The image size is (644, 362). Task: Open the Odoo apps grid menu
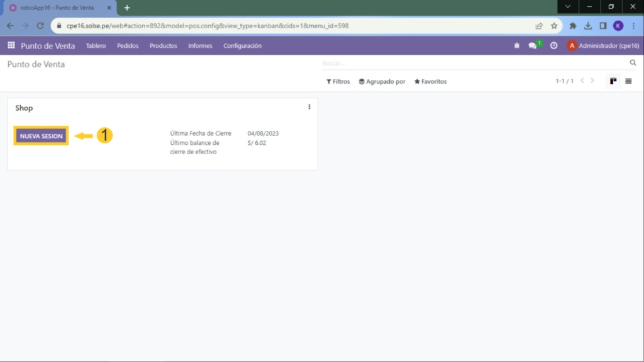11,45
